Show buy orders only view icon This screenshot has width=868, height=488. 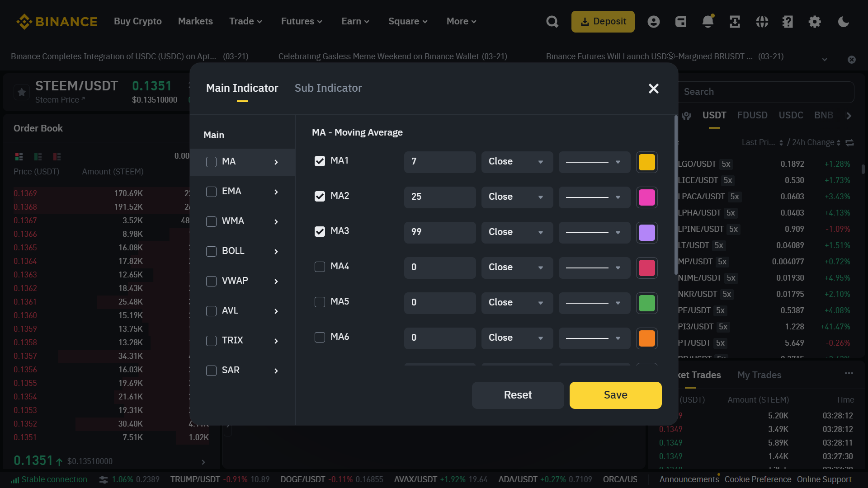tap(38, 157)
